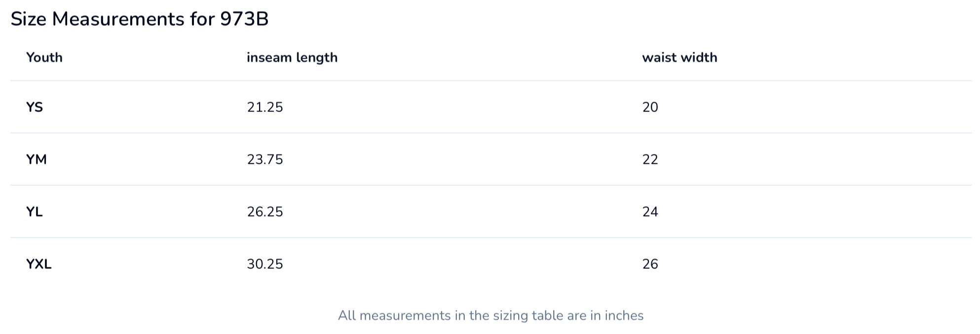
Task: Click the Youth column header
Action: click(x=44, y=58)
